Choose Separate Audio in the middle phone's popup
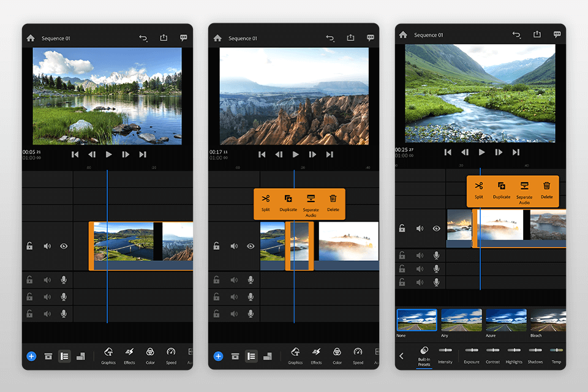The height and width of the screenshot is (392, 588). [x=311, y=206]
